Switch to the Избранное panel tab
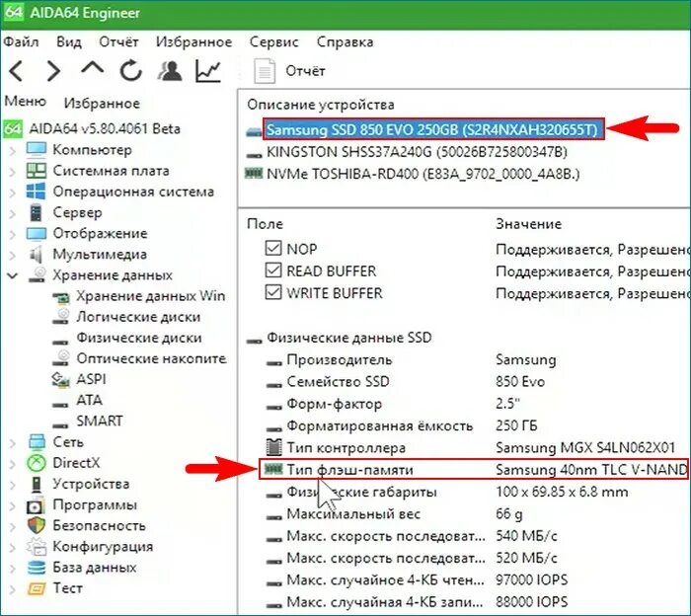 tap(102, 103)
